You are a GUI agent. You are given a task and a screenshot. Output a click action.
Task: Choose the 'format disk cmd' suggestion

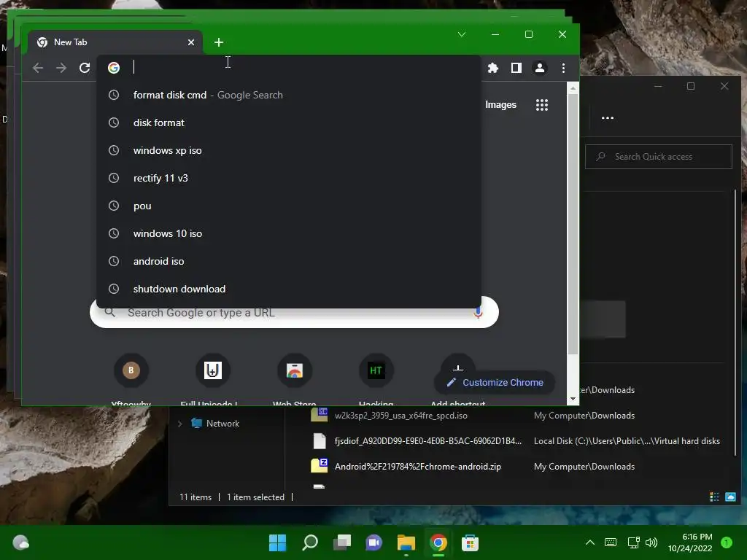[288, 95]
